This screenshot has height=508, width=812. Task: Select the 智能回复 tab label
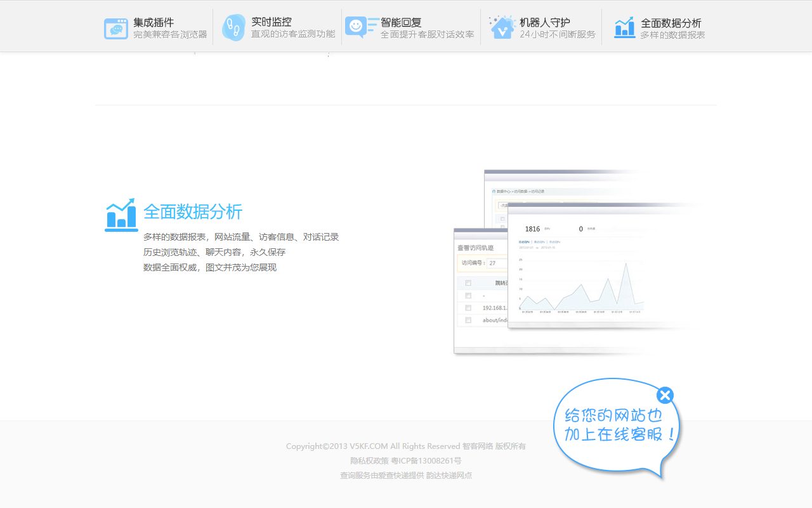pos(401,22)
